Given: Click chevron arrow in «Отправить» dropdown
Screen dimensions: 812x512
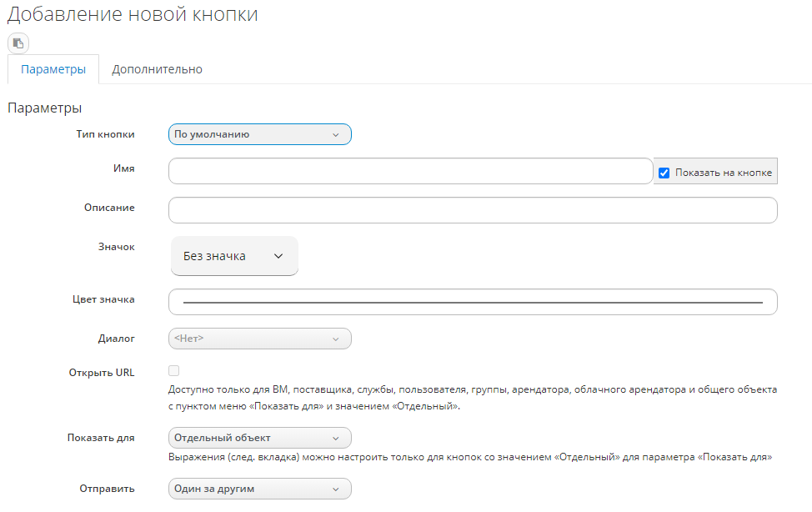Looking at the screenshot, I should click(336, 489).
